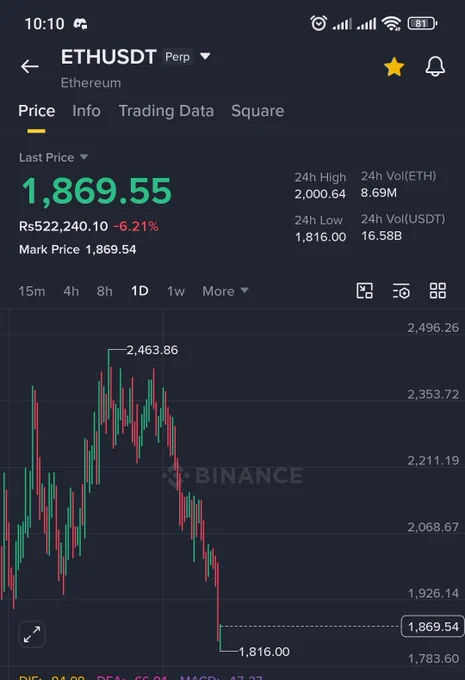
Task: Tap the chart high label 2,463.86
Action: point(152,350)
